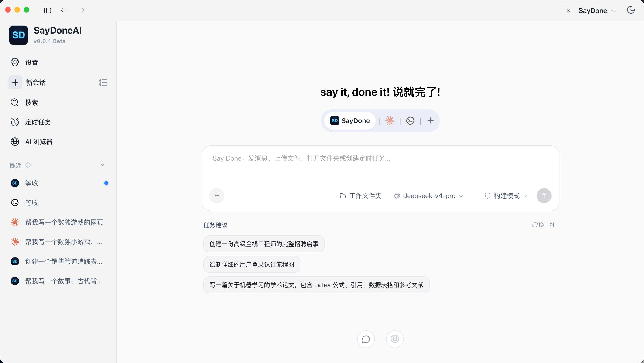Refresh suggestions with 换一批
The image size is (644, 363).
pyautogui.click(x=544, y=225)
